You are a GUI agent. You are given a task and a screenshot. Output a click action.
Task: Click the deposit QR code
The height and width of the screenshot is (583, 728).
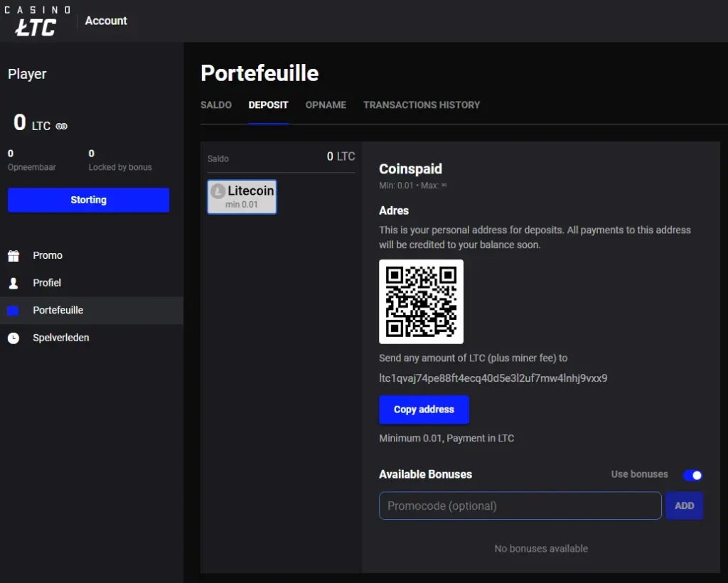pyautogui.click(x=421, y=301)
